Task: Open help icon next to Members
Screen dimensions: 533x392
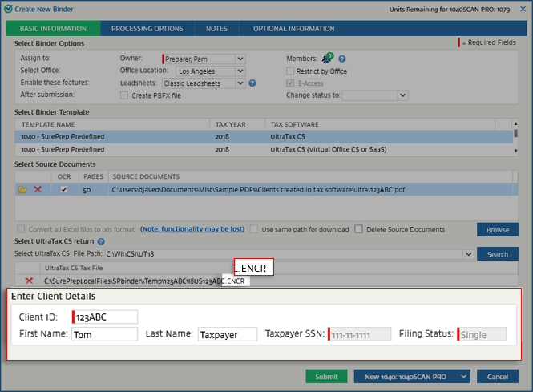Action: 342,59
